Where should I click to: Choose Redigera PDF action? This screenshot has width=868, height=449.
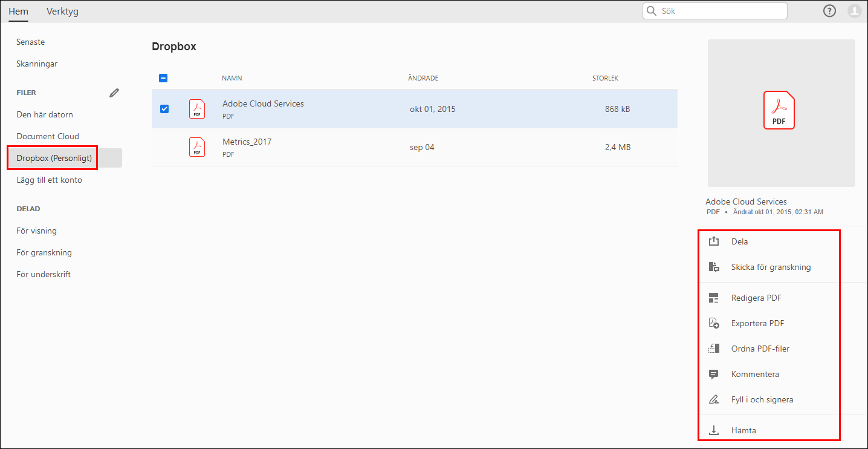coord(756,298)
